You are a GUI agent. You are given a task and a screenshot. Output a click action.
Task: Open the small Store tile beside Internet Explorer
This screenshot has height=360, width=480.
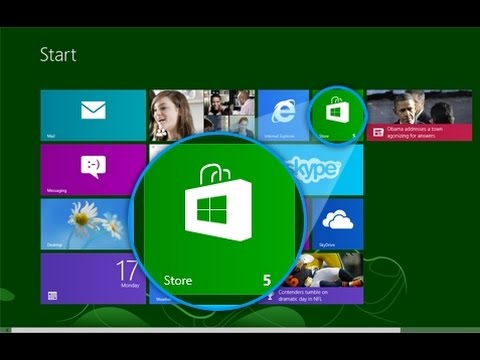coord(337,115)
